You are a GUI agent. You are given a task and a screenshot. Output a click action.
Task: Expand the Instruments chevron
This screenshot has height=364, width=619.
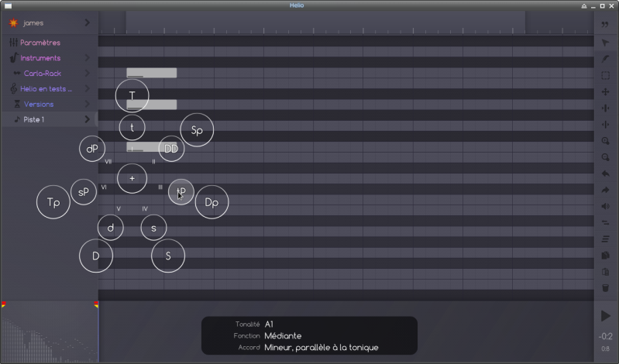pos(88,57)
